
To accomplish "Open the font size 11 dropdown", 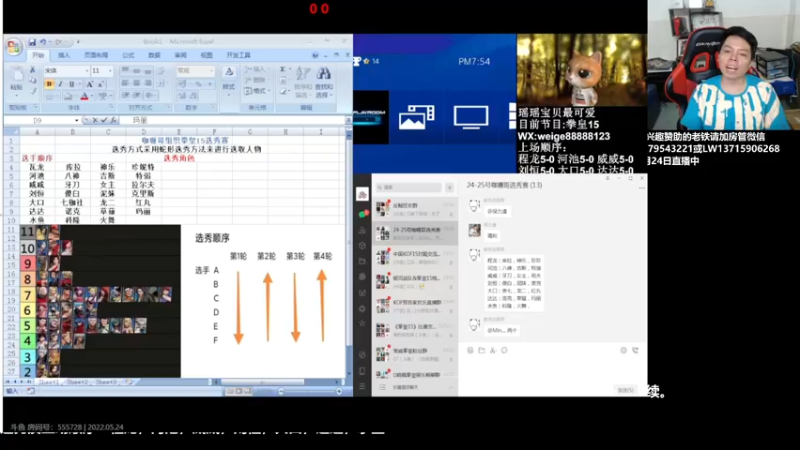I will coord(110,70).
